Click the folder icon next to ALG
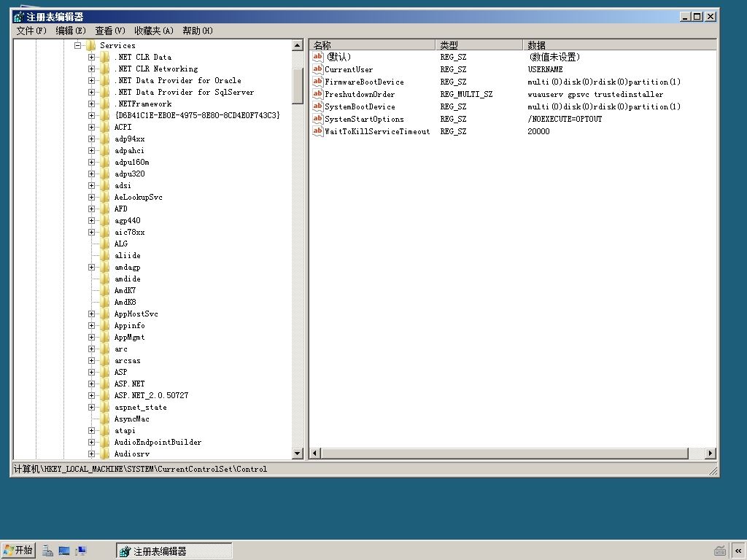 point(105,244)
